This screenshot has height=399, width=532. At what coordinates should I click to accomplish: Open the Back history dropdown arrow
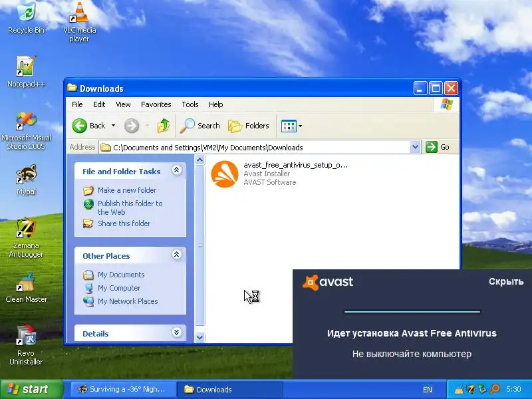click(x=113, y=126)
